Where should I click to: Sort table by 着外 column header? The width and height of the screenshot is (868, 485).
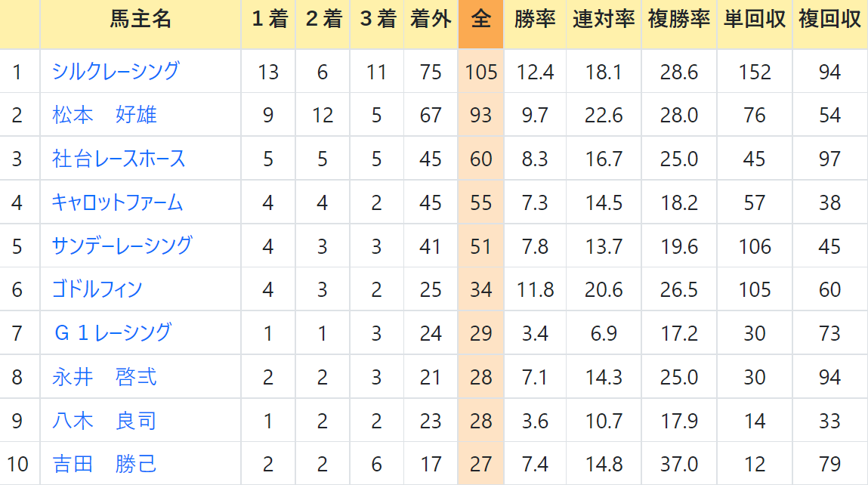(x=431, y=20)
